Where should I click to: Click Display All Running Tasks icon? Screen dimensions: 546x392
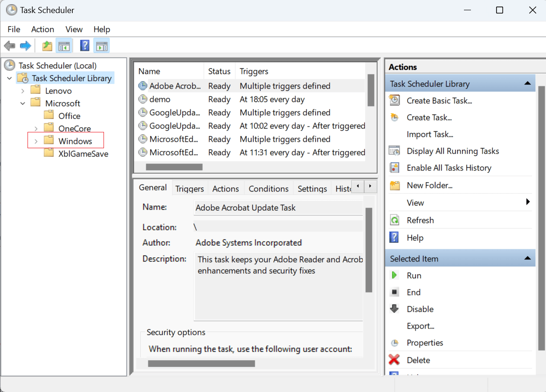tap(394, 151)
